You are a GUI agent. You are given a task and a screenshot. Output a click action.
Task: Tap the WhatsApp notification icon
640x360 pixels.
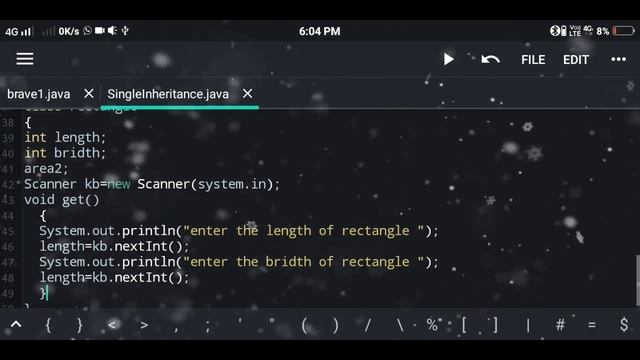[x=87, y=31]
